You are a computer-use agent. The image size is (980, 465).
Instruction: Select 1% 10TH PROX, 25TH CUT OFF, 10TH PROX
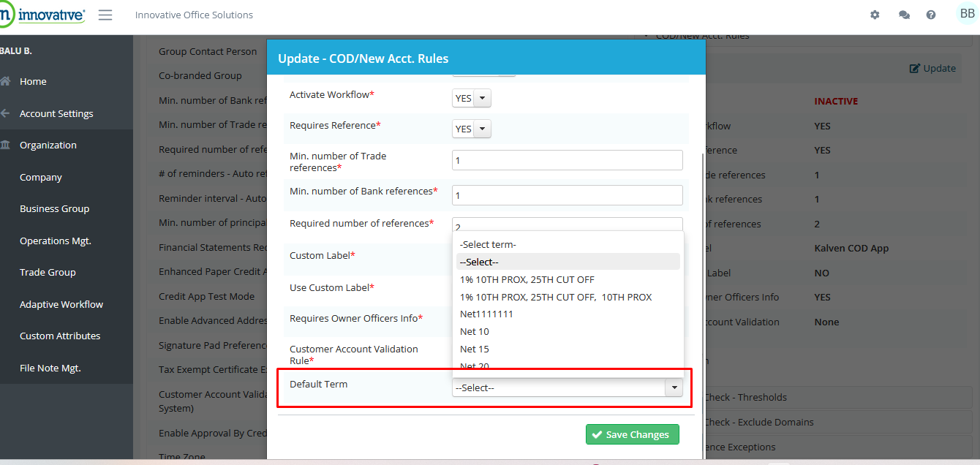[568, 297]
